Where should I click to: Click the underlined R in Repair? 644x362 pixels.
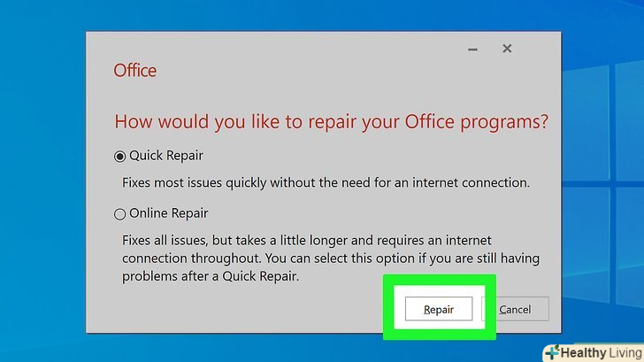[x=427, y=310]
